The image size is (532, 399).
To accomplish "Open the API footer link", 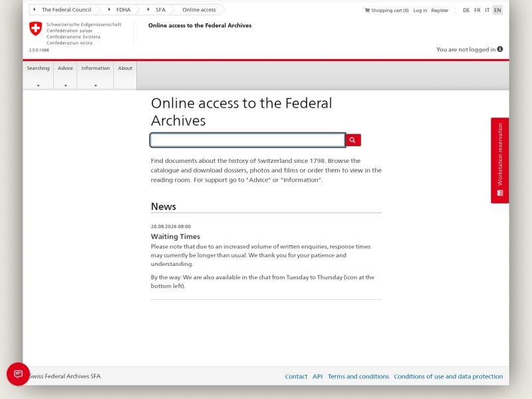I will pos(318,376).
